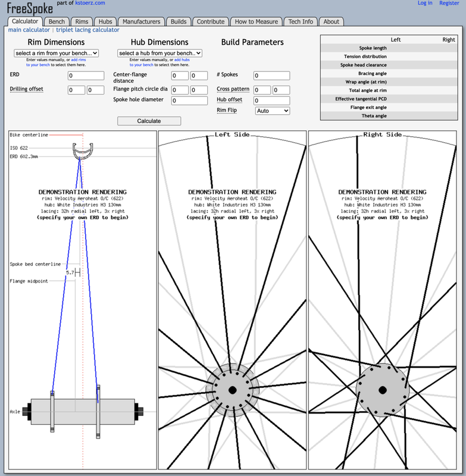The height and width of the screenshot is (476, 466).
Task: Click the Total angle at rim row
Action: coord(389,90)
